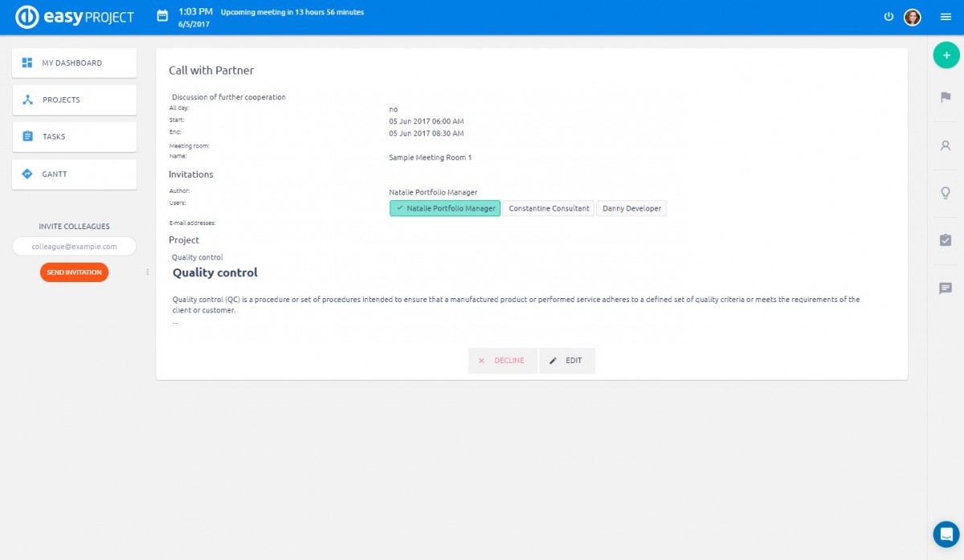Image resolution: width=964 pixels, height=560 pixels.
Task: Go to My Dashboard
Action: 74,63
